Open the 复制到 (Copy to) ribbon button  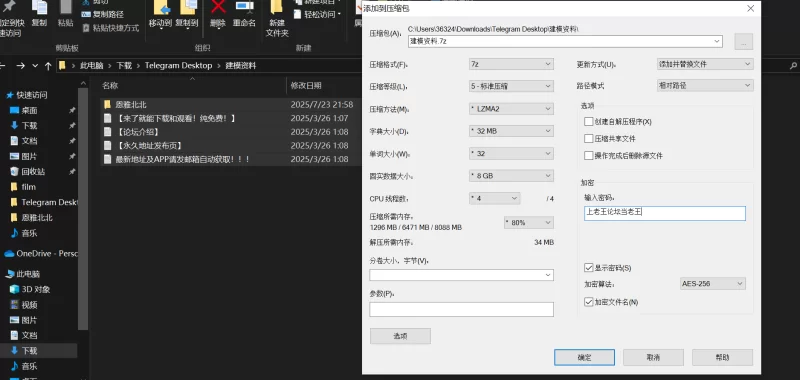click(187, 14)
